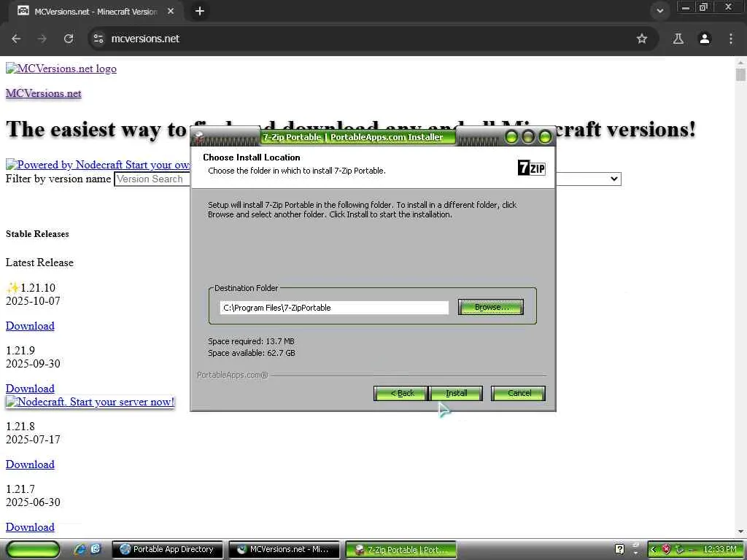Click the browser page vertical scrollbar thumb

click(740, 75)
